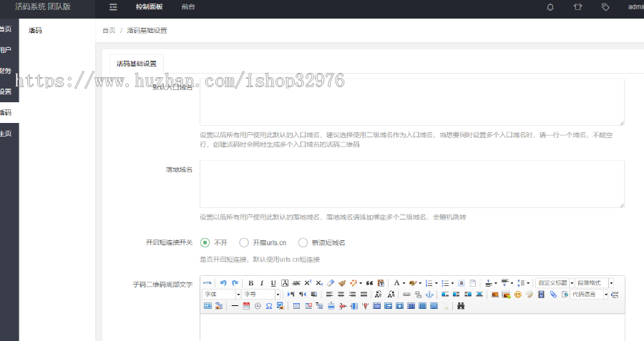Apply bold formatting
This screenshot has height=341, width=644.
pyautogui.click(x=251, y=283)
